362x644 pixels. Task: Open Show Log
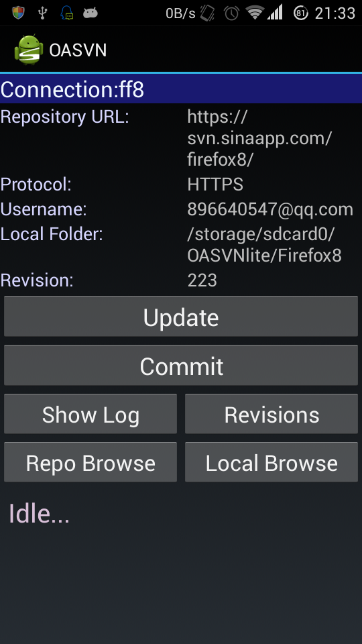pos(90,414)
